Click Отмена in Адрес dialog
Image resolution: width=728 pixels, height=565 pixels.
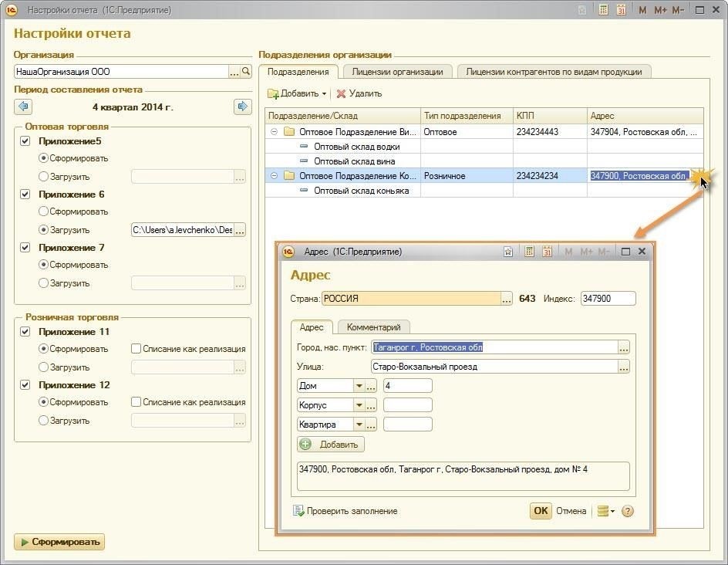point(571,511)
